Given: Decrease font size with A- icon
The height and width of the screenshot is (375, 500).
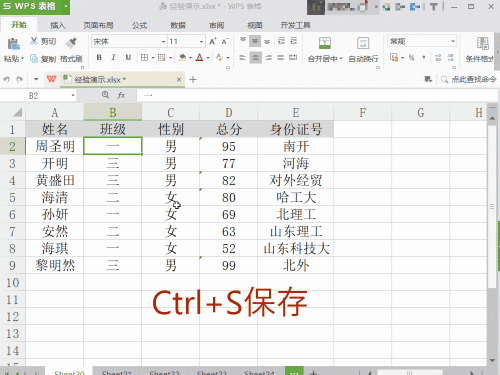Looking at the screenshot, I should pyautogui.click(x=225, y=42).
